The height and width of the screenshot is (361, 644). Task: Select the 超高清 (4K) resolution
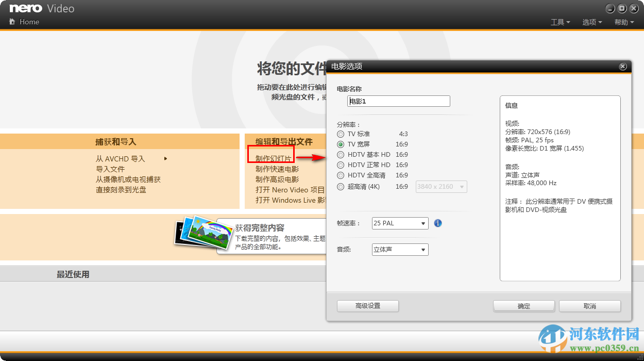click(340, 186)
